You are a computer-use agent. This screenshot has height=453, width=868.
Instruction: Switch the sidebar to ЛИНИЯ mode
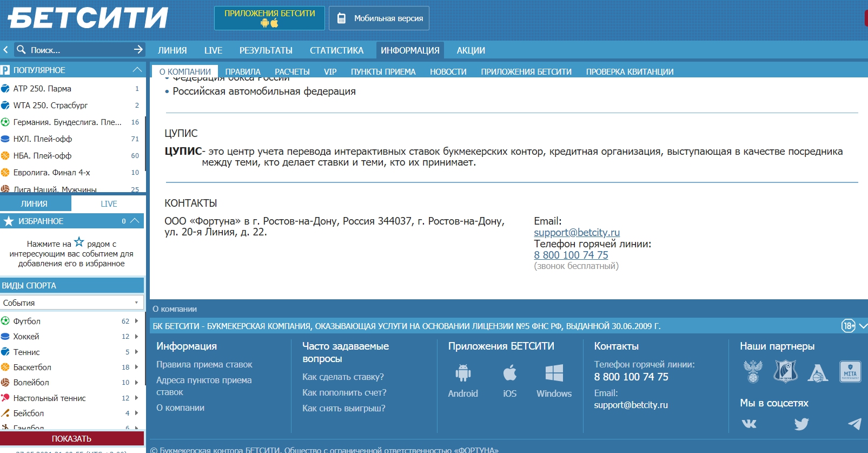[x=35, y=204]
